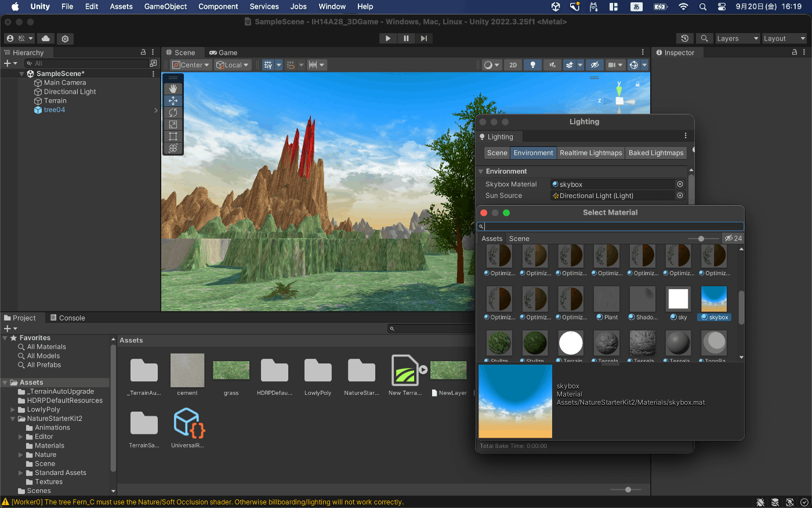Image resolution: width=812 pixels, height=508 pixels.
Task: Collapse the Environment section in Lighting
Action: coord(481,171)
